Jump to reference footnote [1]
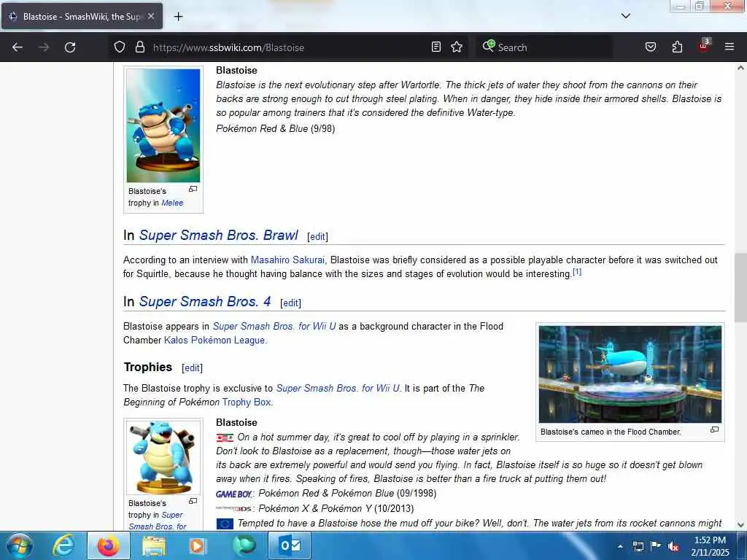 click(x=577, y=272)
